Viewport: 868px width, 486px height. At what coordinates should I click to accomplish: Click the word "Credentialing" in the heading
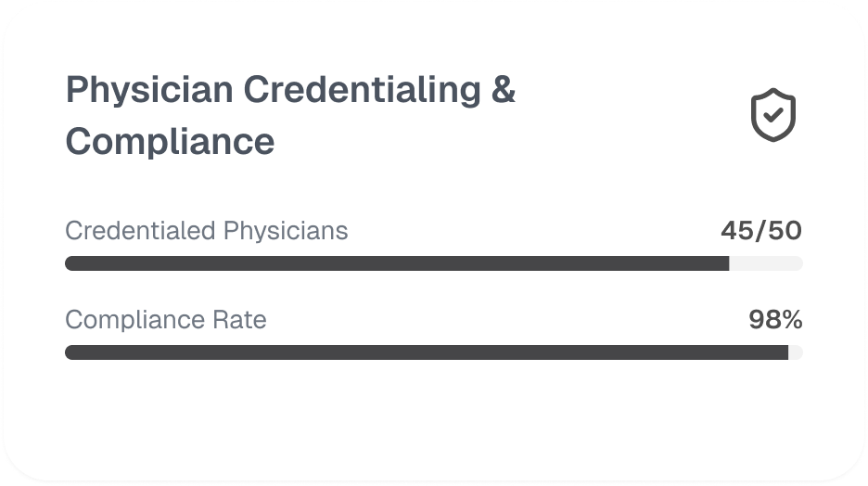362,90
